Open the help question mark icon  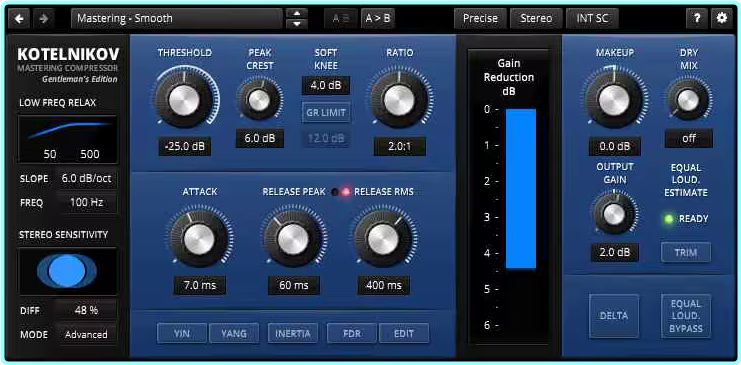(697, 18)
